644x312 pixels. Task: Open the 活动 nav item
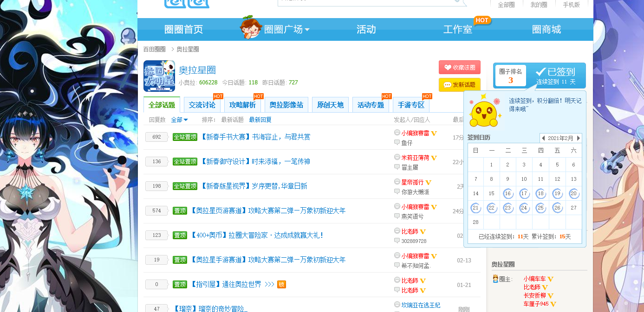pyautogui.click(x=366, y=30)
